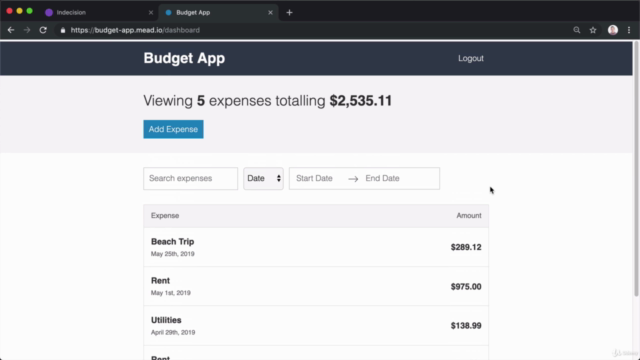Viewport: 640px width, 360px height.
Task: Click the Add Expense button
Action: [x=173, y=129]
